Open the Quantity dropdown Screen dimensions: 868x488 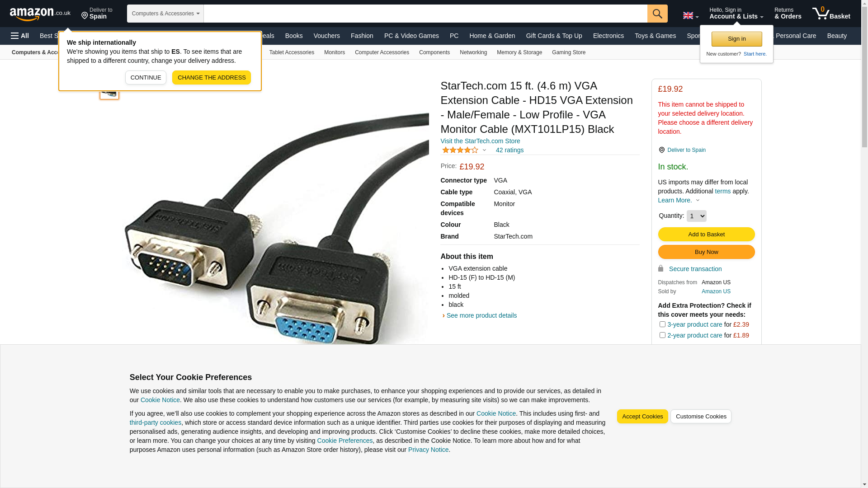[696, 216]
